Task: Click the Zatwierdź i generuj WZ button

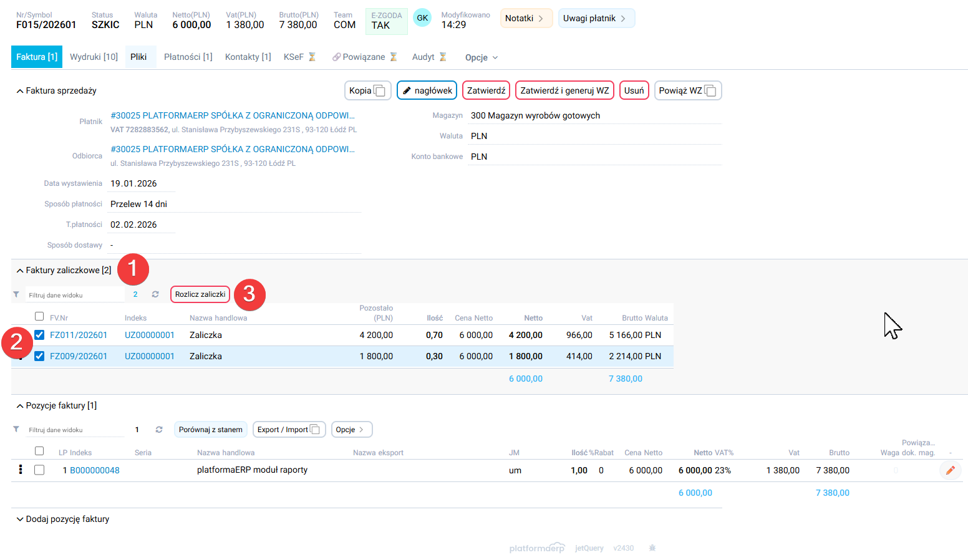Action: tap(564, 90)
